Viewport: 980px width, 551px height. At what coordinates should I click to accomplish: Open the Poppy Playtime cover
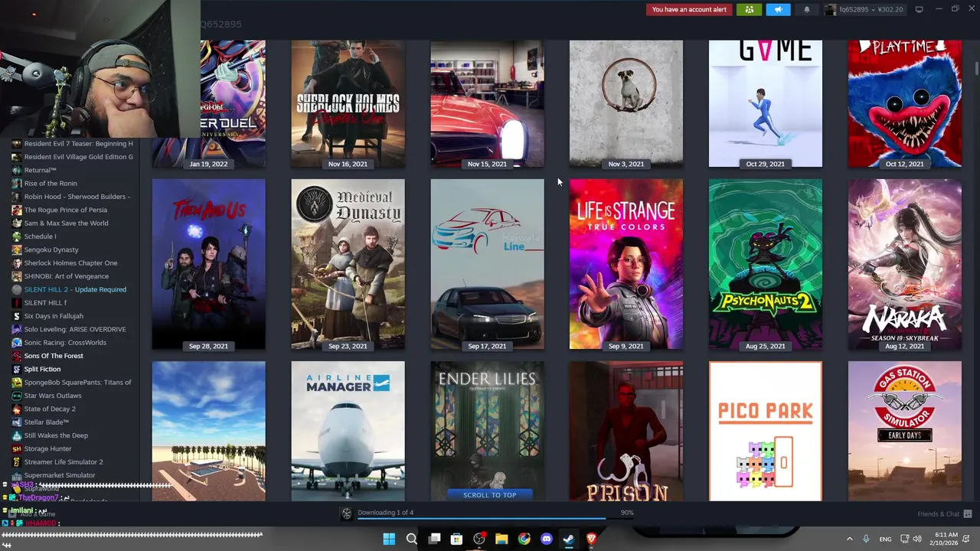point(904,103)
